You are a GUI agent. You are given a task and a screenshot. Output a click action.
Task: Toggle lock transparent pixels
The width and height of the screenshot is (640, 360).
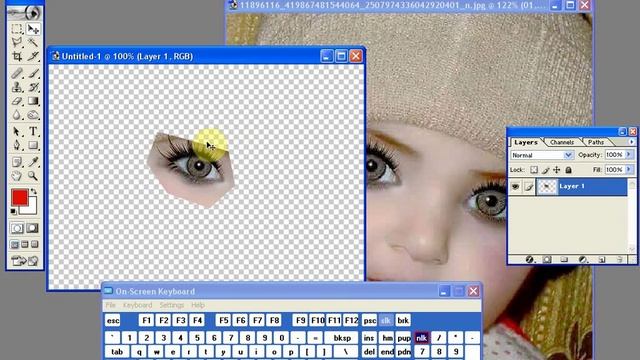tap(534, 170)
